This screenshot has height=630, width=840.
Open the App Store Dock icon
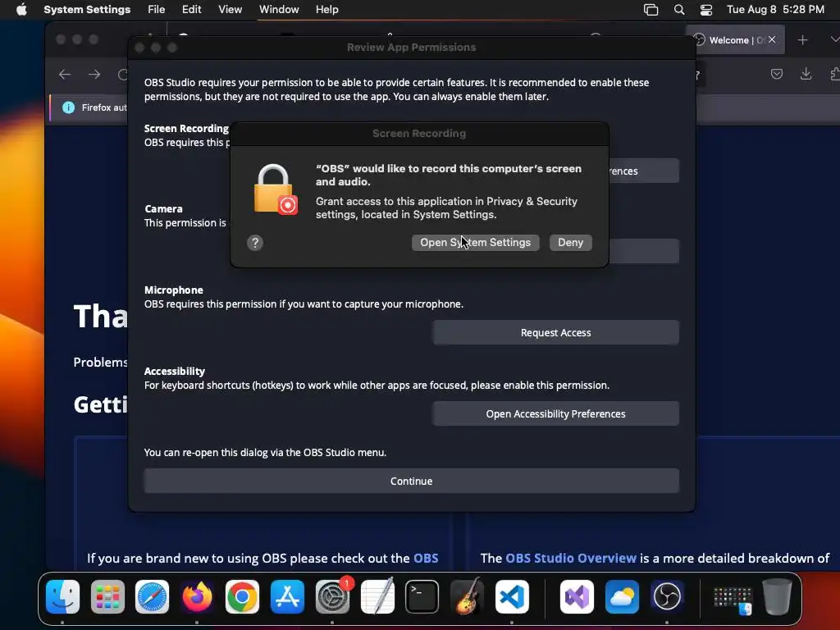click(x=287, y=596)
